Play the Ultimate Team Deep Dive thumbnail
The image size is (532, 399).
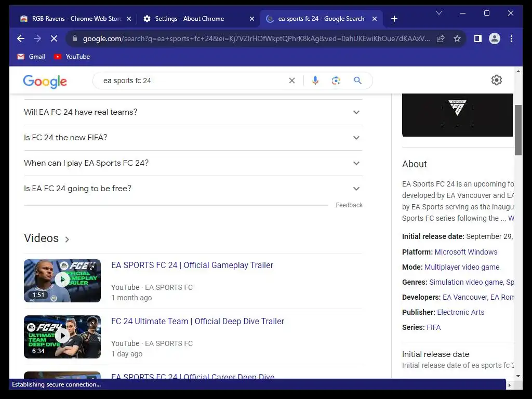point(62,337)
